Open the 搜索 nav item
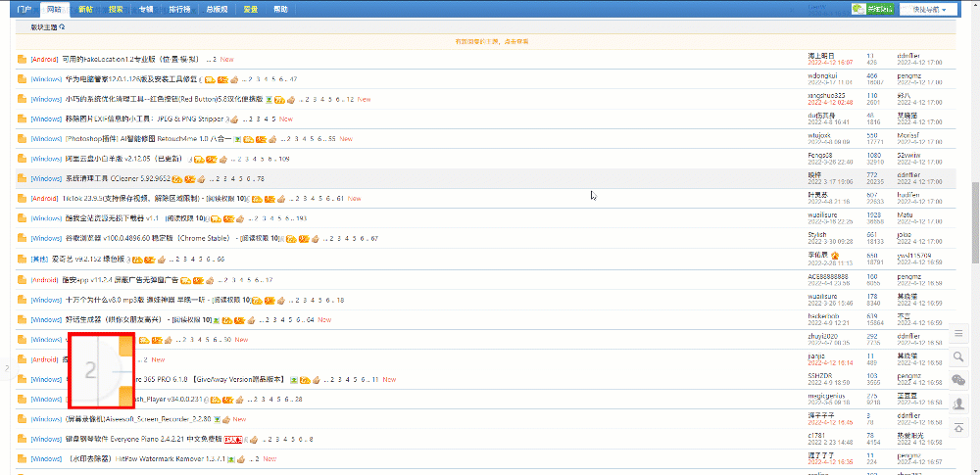The height and width of the screenshot is (475, 980). point(116,10)
